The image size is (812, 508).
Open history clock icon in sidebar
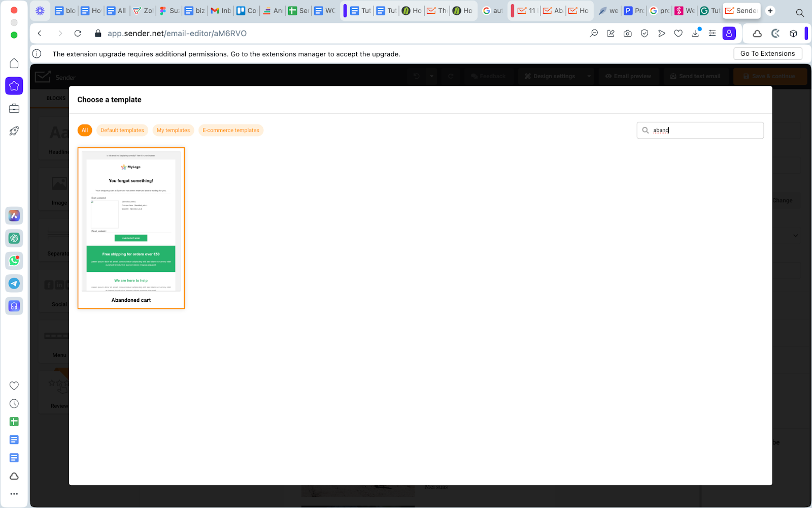[14, 404]
